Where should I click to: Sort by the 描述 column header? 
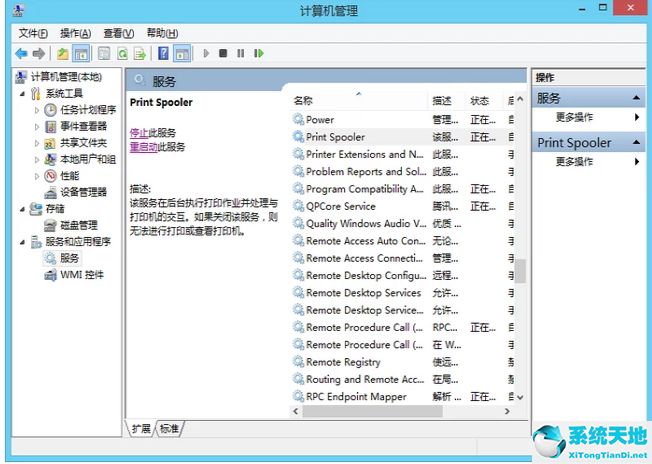(446, 101)
